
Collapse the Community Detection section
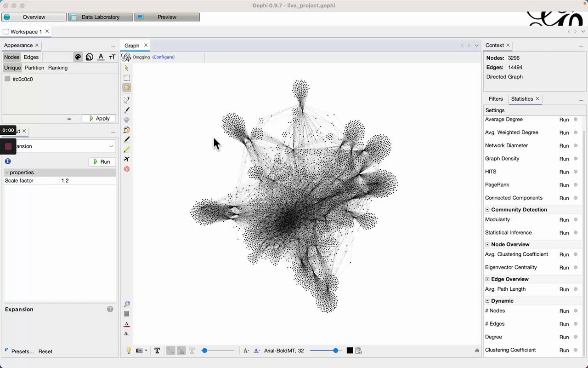coord(487,210)
